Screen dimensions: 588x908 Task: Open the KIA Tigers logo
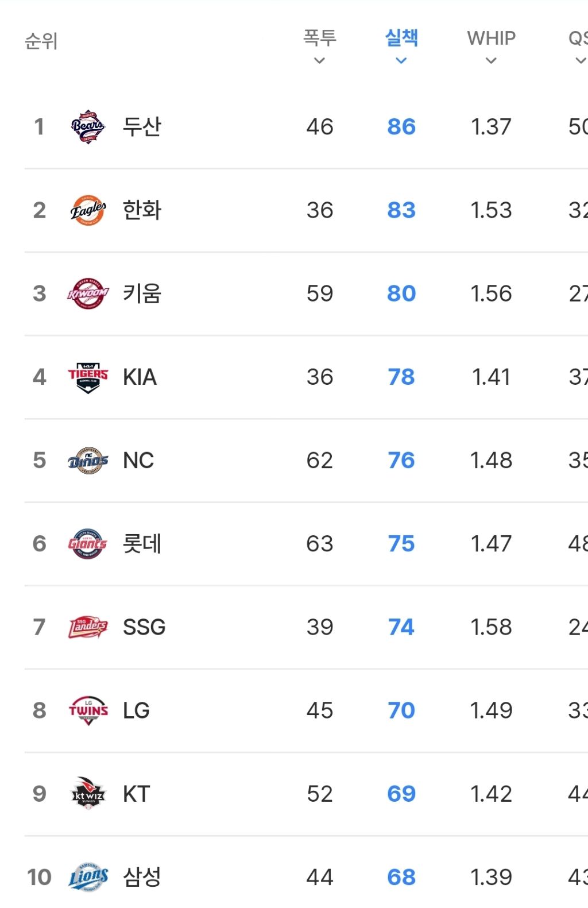88,377
